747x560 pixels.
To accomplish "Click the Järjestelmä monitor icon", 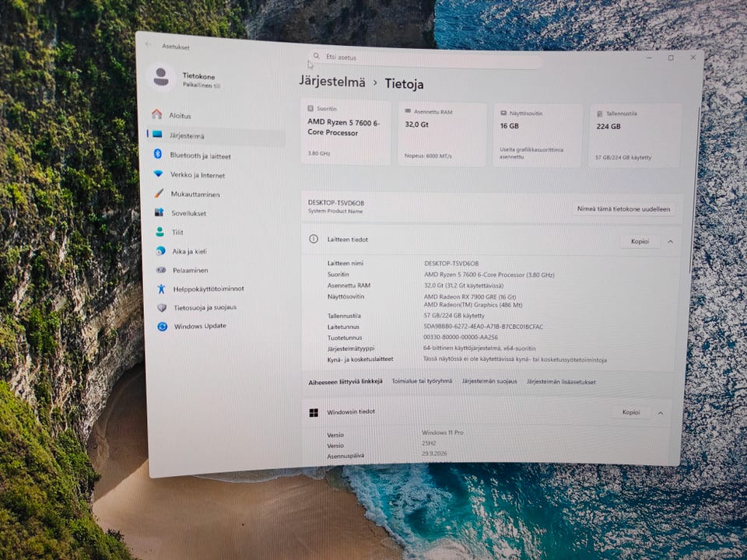I will [x=157, y=135].
